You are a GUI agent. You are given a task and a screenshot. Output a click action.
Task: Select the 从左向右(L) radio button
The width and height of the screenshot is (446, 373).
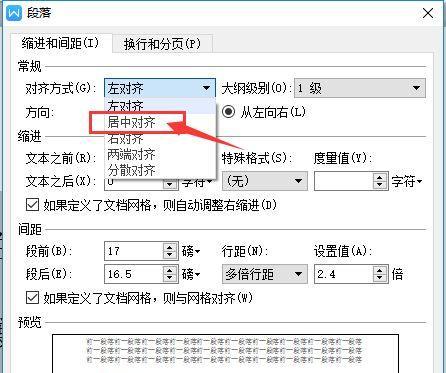(229, 112)
